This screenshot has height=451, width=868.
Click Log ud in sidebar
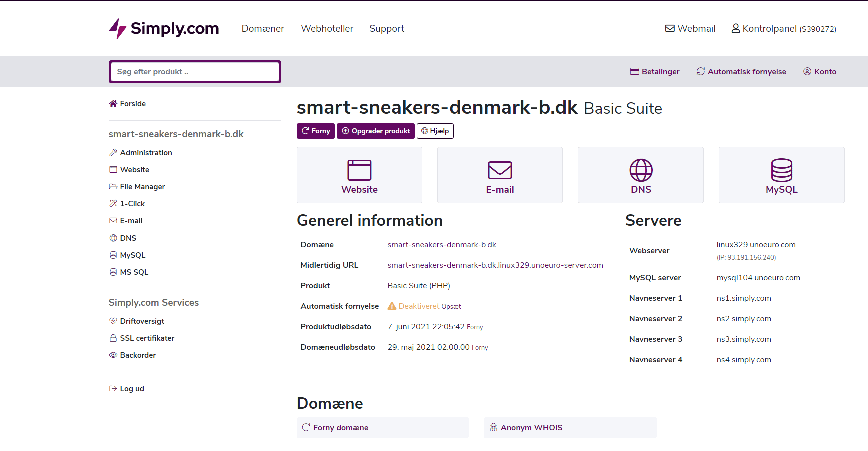[x=127, y=389]
